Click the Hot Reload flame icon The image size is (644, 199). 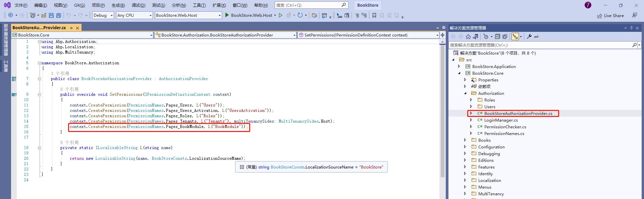click(289, 15)
